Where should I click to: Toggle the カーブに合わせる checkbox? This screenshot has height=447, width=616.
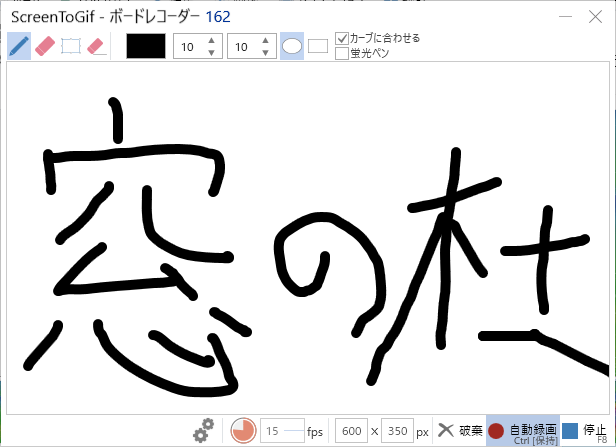(378, 38)
